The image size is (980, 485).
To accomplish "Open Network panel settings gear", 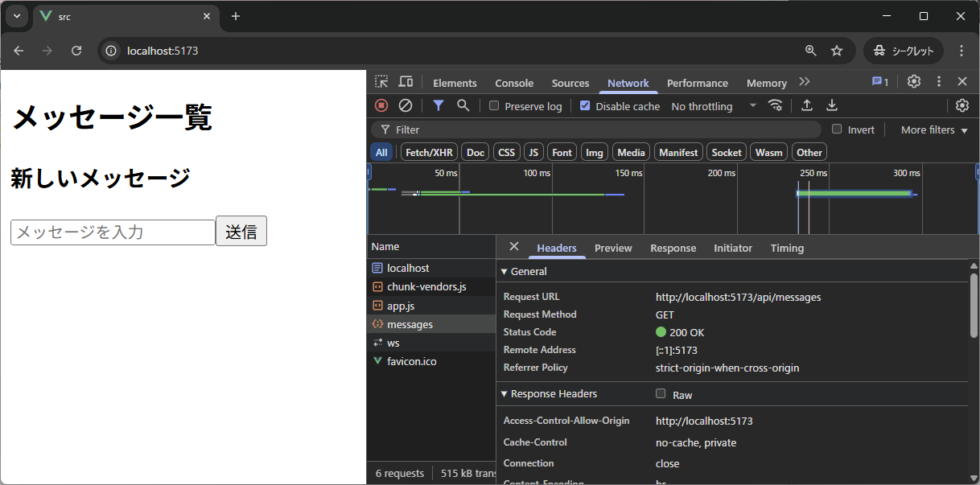I will [962, 105].
